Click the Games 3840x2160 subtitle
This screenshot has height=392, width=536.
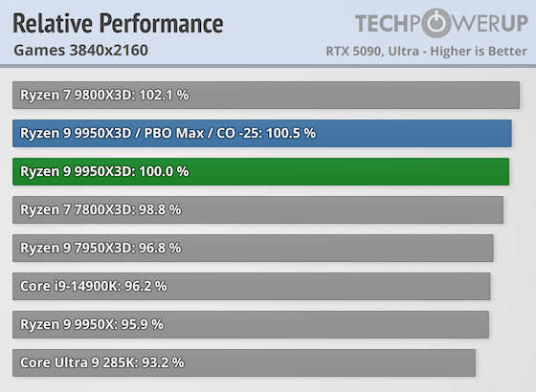pos(81,51)
